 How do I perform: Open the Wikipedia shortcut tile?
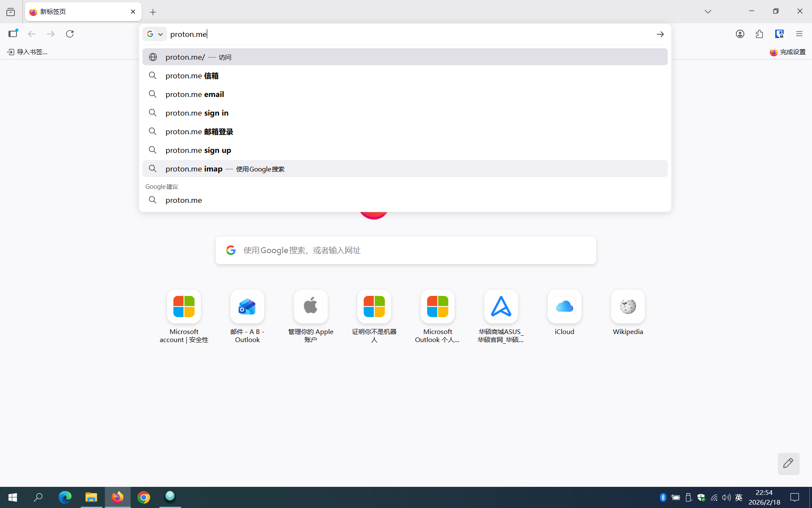pos(628,306)
